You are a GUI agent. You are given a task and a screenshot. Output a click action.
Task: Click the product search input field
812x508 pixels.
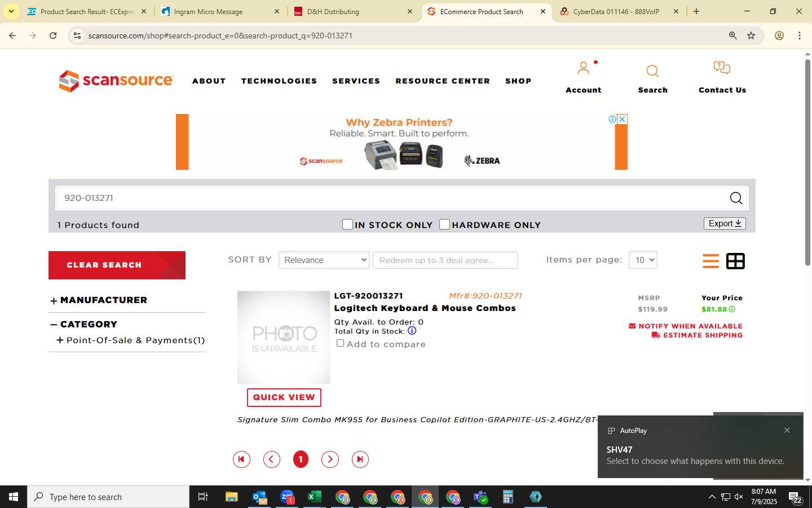click(391, 198)
